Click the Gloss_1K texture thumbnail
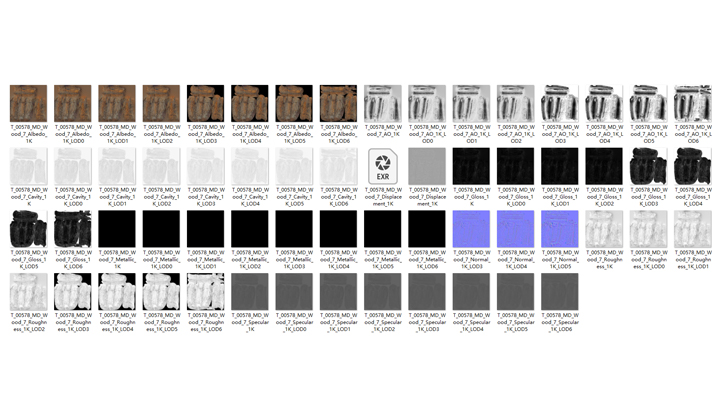The width and height of the screenshot is (720, 410). [472, 166]
